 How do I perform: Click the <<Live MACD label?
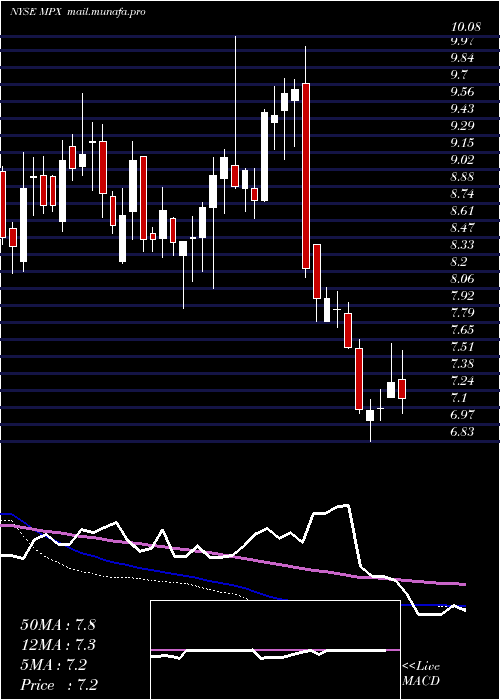[x=421, y=674]
